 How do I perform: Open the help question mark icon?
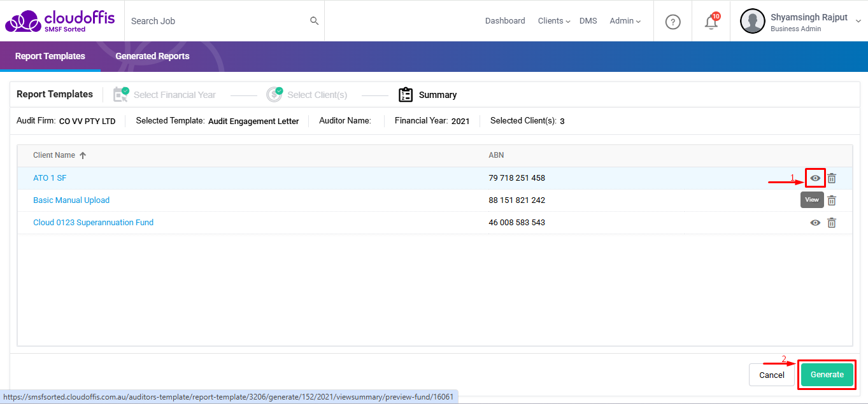[x=672, y=22]
